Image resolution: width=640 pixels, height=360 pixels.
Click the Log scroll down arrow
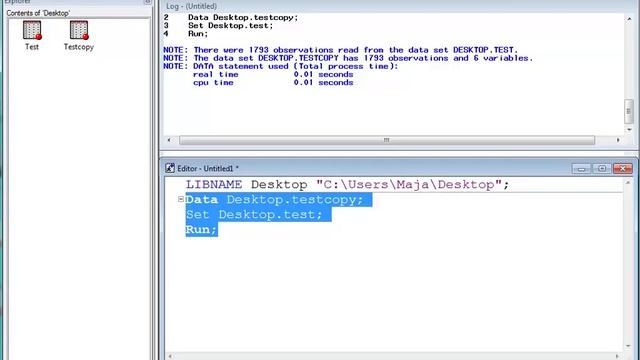[x=629, y=129]
